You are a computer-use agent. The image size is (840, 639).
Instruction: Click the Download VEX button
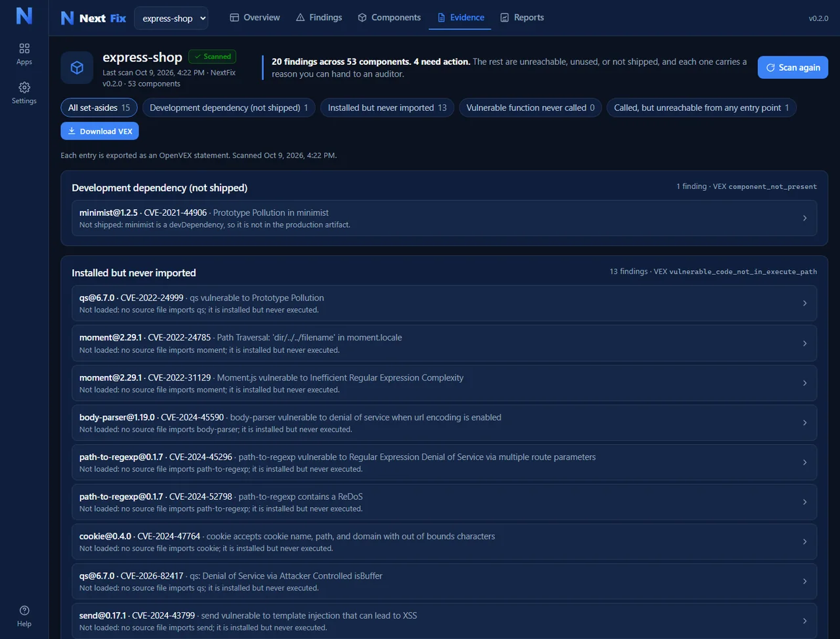pos(100,131)
